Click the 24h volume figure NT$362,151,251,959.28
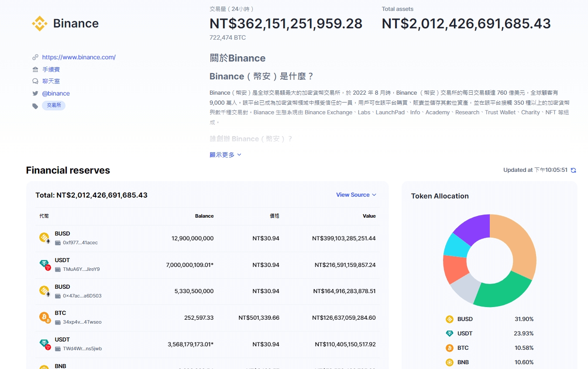This screenshot has width=588, height=369. (286, 24)
